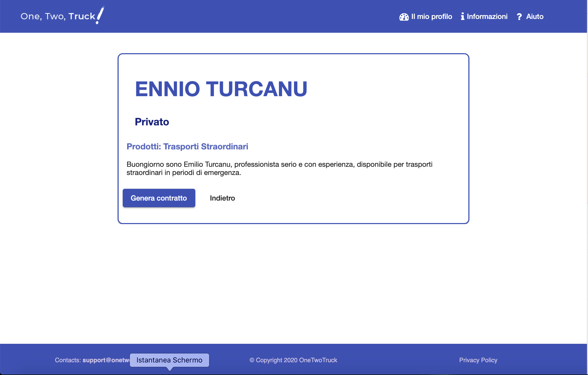This screenshot has height=375, width=588.
Task: Go to Aiuto help section
Action: [535, 17]
